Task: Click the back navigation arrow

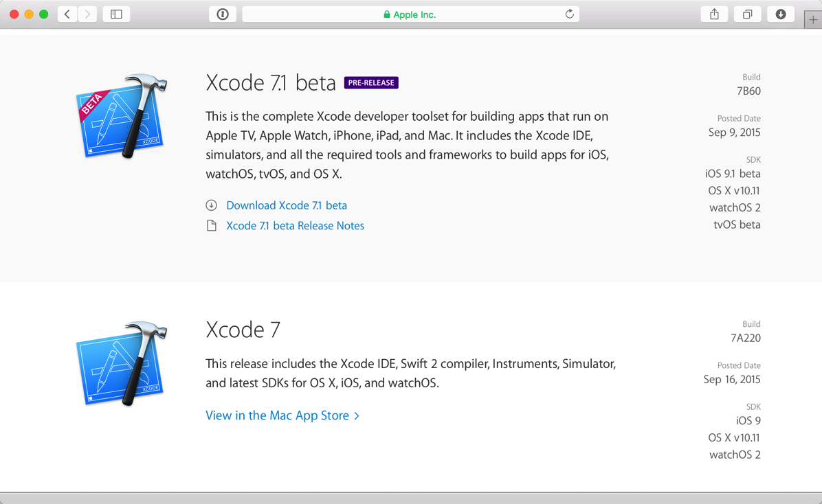Action: coord(67,14)
